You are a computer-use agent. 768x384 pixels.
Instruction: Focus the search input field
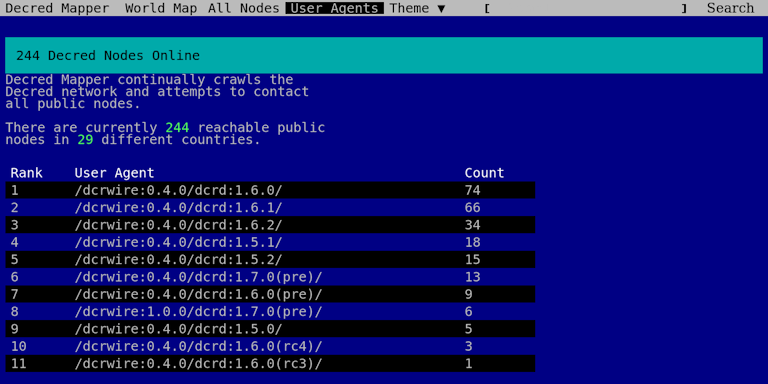pos(586,8)
